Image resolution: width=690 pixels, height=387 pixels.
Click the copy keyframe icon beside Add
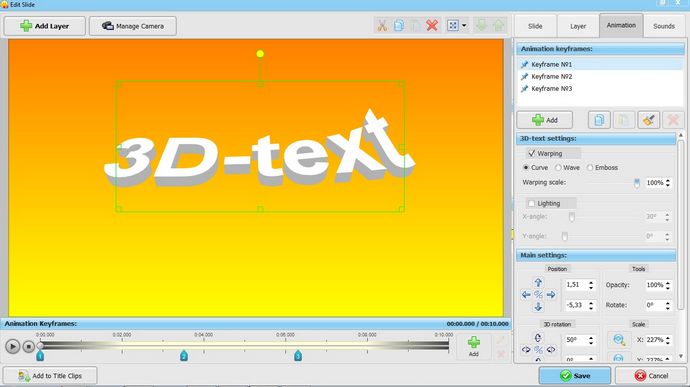tap(599, 120)
